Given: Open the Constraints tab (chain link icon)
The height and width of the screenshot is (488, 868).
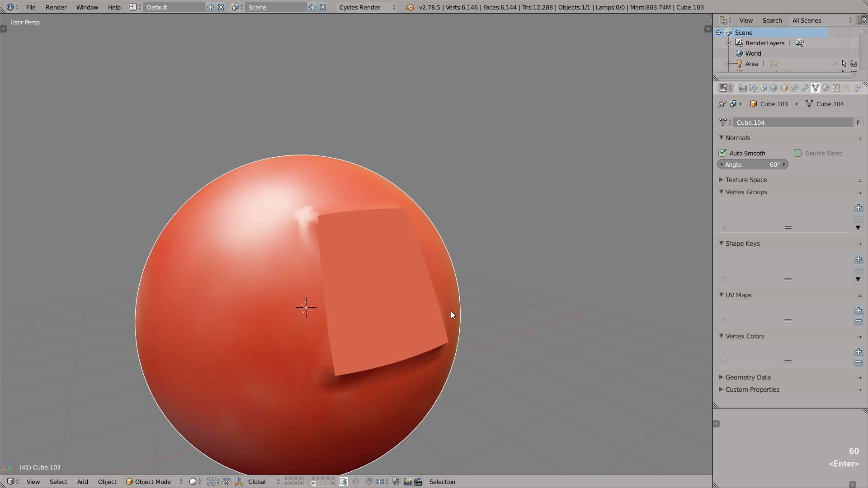Looking at the screenshot, I should pos(795,88).
